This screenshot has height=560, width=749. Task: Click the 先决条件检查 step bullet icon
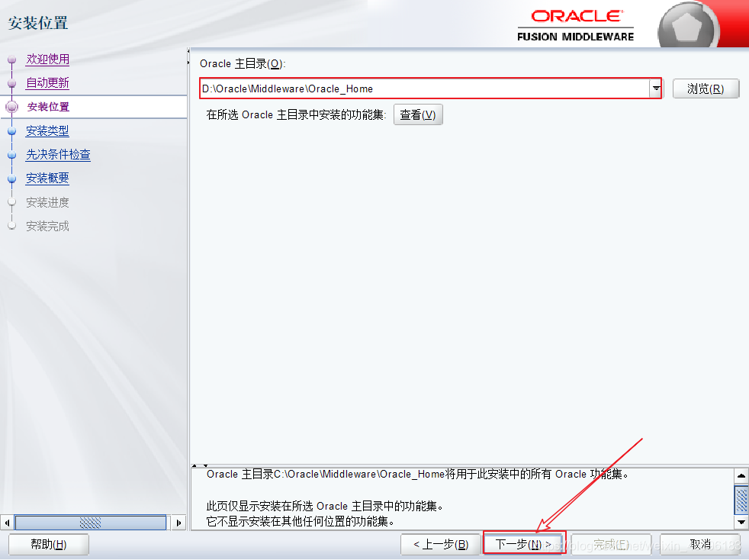pyautogui.click(x=12, y=155)
